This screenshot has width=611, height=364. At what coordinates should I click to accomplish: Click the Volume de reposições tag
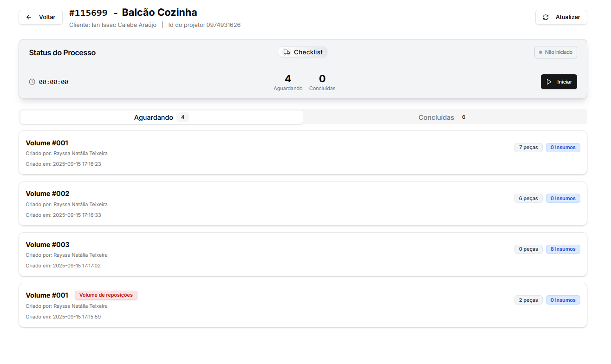[x=106, y=295]
